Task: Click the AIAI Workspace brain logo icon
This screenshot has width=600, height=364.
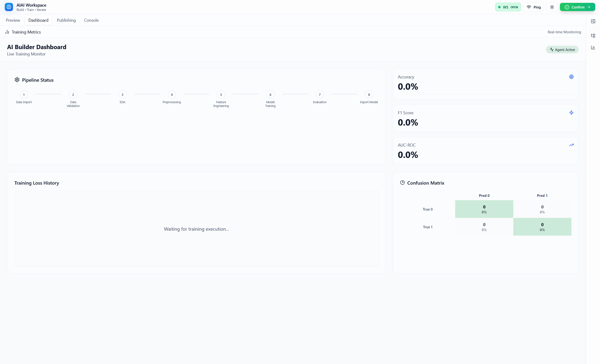Action: tap(9, 7)
